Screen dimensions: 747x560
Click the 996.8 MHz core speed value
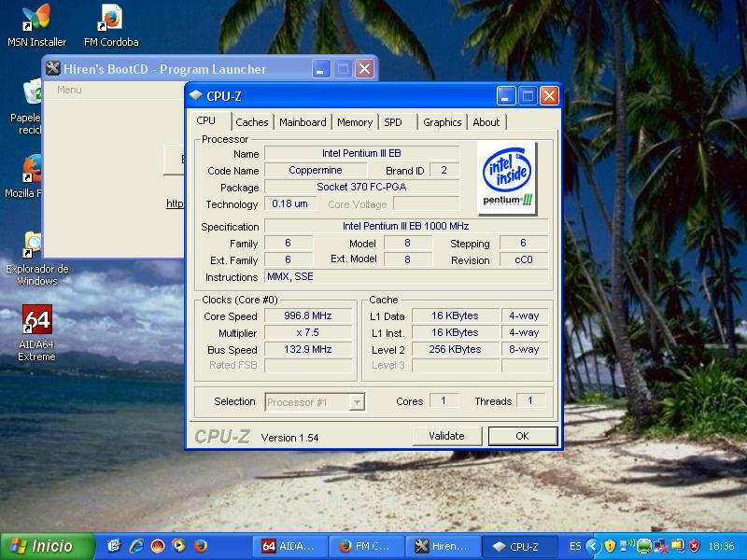(x=308, y=315)
